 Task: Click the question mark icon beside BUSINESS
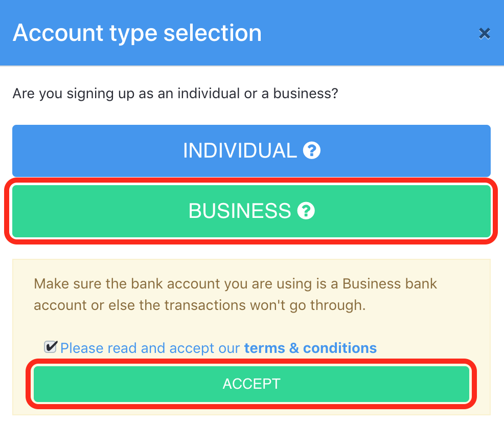(x=306, y=211)
